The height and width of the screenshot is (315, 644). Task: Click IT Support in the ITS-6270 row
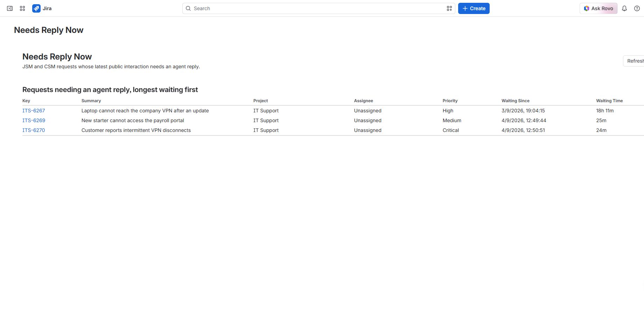tap(266, 130)
